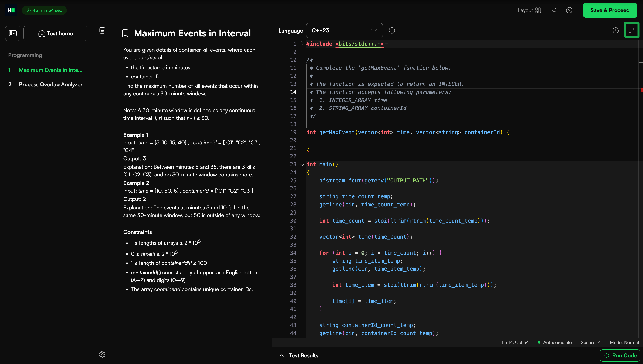Toggle light/dark theme sun icon
This screenshot has width=643, height=364.
(554, 10)
